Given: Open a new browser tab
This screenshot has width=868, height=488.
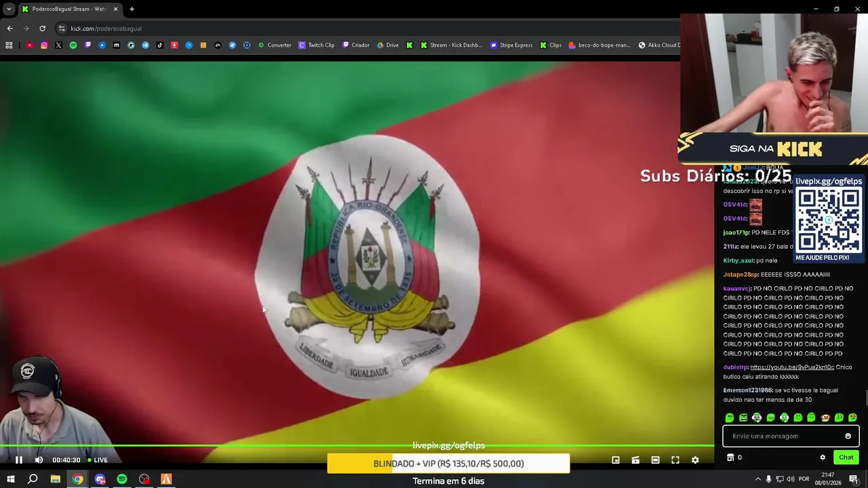Looking at the screenshot, I should pyautogui.click(x=132, y=9).
